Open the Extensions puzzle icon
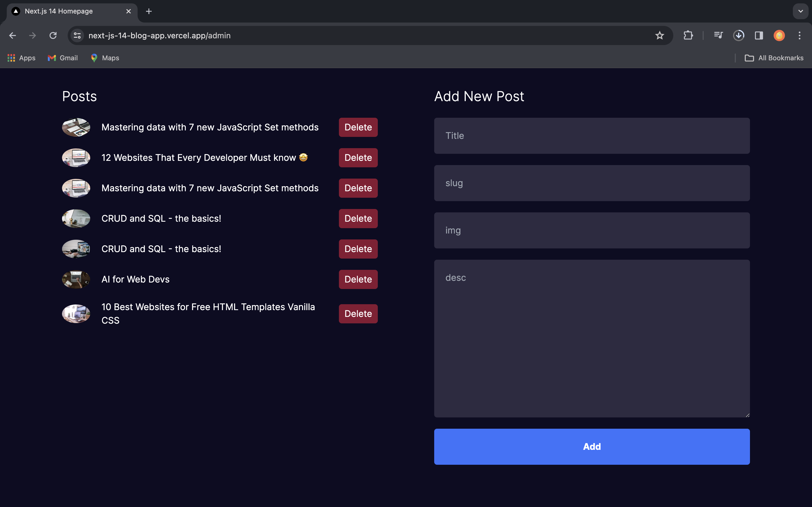This screenshot has width=812, height=507. (688, 35)
